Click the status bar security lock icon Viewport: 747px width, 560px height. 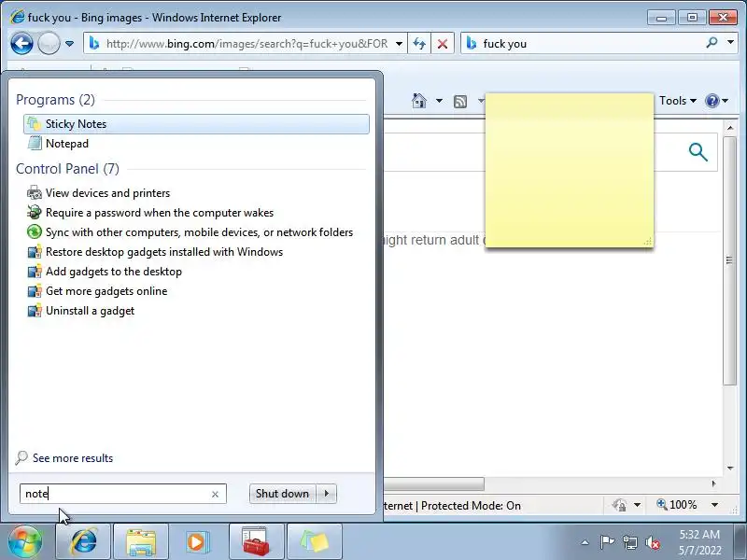619,505
